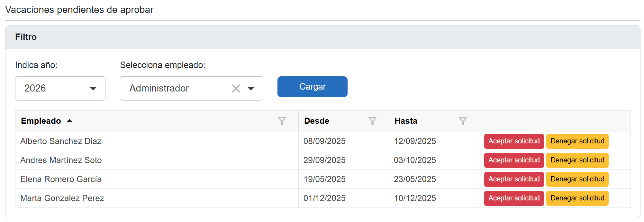Deny Marta Gonzalez Perez's request
The width and height of the screenshot is (644, 222).
(x=577, y=198)
